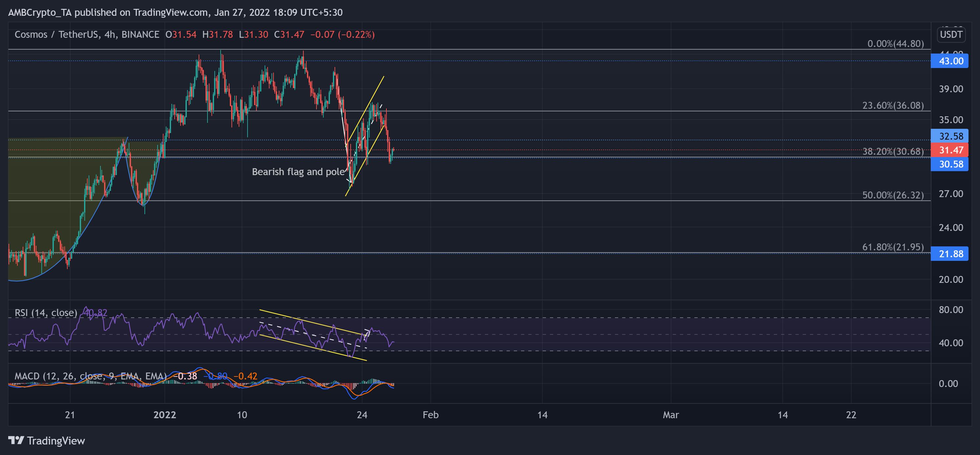Click the 50.00%(26.32) Fibonacci label
The image size is (980, 455).
[893, 195]
